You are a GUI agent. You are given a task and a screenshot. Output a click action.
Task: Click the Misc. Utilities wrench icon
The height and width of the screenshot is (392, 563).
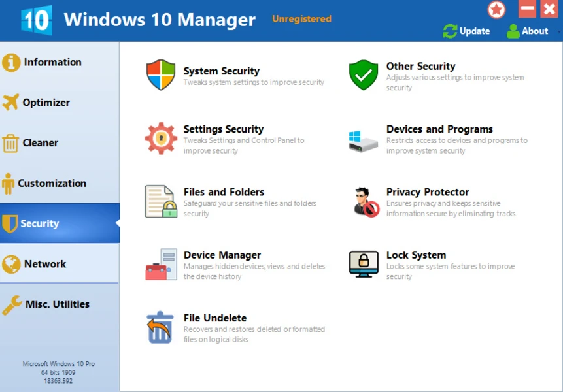(x=12, y=305)
